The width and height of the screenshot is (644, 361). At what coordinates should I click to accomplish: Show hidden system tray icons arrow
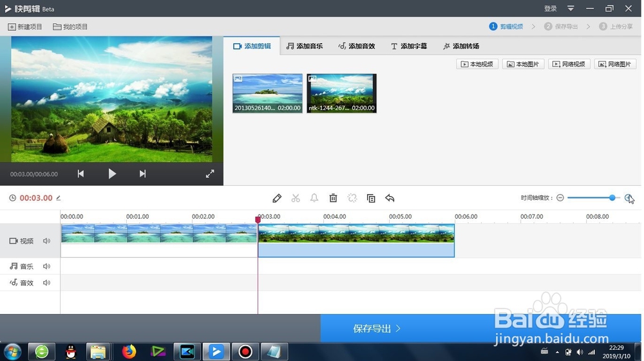pyautogui.click(x=557, y=353)
